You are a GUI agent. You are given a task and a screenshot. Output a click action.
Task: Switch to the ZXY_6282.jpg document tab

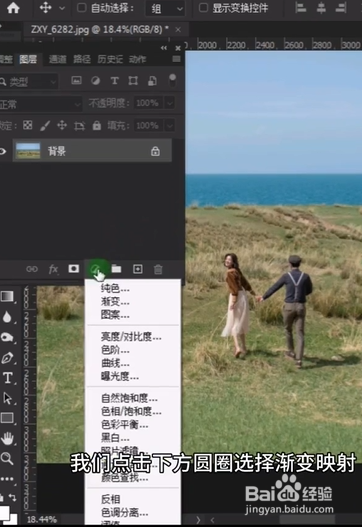click(x=99, y=30)
